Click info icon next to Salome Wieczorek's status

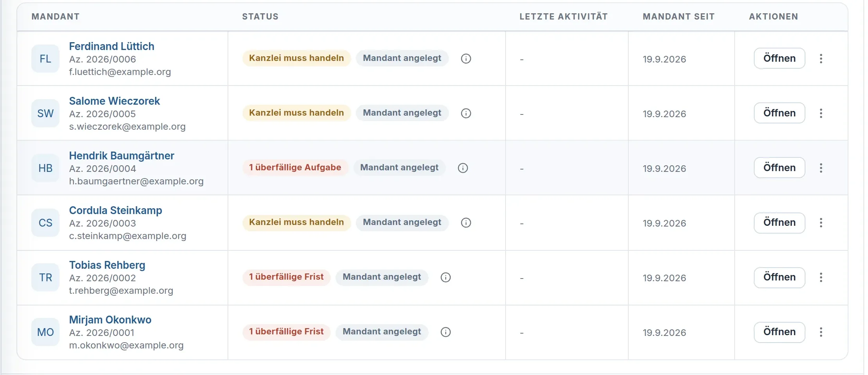pyautogui.click(x=466, y=113)
